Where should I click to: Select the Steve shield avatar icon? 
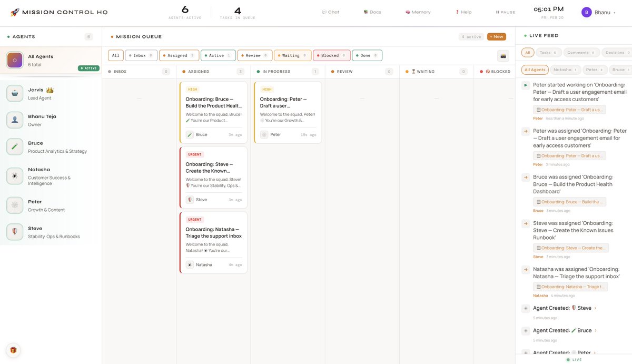coord(15,232)
